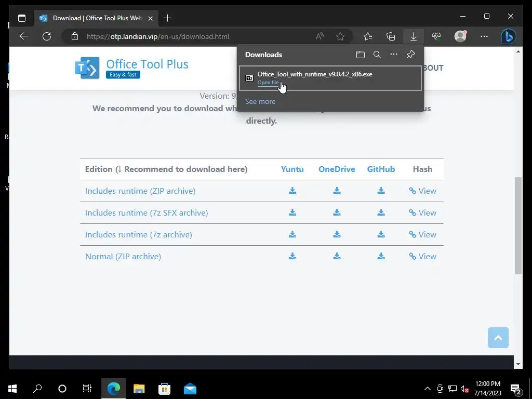This screenshot has width=532, height=399.
Task: Open Edge Settings and more menu
Action: (484, 36)
